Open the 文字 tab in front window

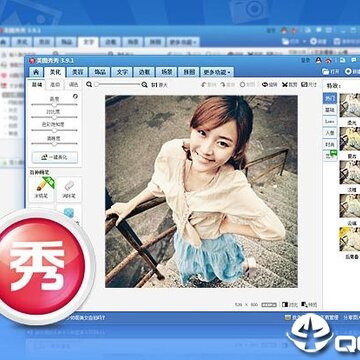point(122,72)
